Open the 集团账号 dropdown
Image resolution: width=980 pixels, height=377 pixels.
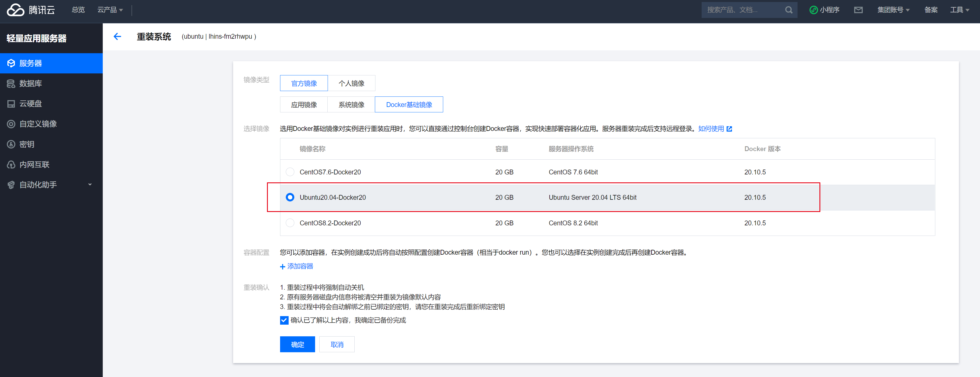click(893, 10)
